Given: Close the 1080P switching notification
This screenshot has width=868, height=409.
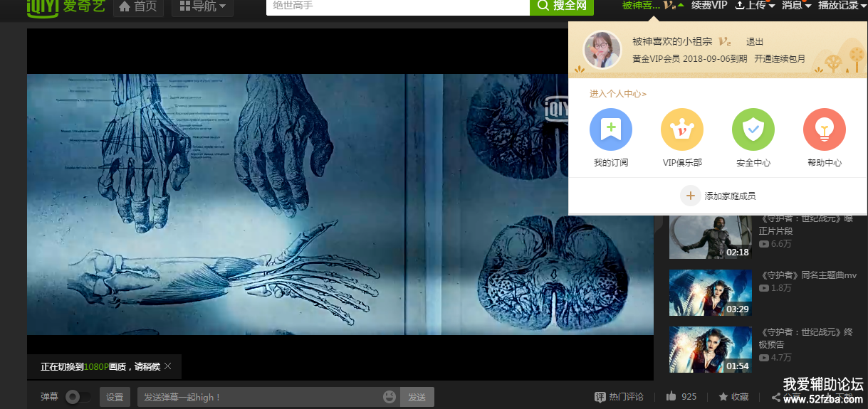Looking at the screenshot, I should click(167, 366).
